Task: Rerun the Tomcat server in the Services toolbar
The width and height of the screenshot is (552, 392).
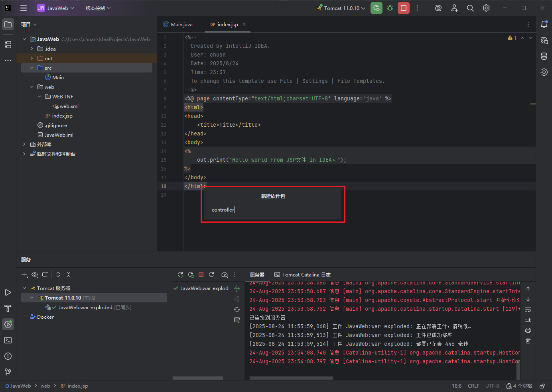Action: pos(180,274)
